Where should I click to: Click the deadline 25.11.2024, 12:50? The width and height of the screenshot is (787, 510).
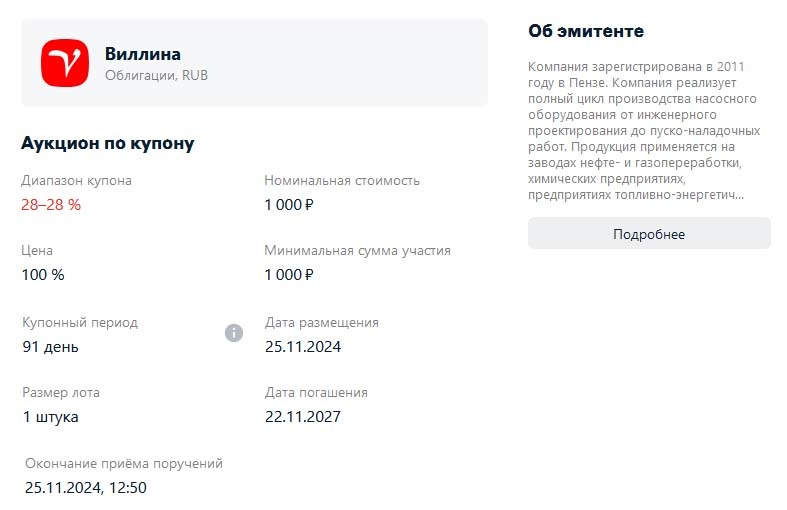pos(86,488)
